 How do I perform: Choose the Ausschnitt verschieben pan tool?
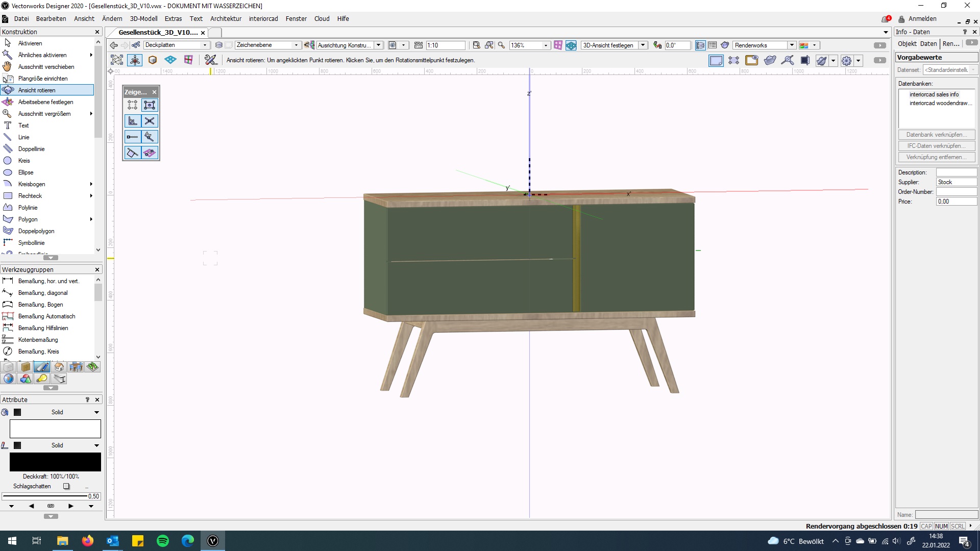pos(47,67)
